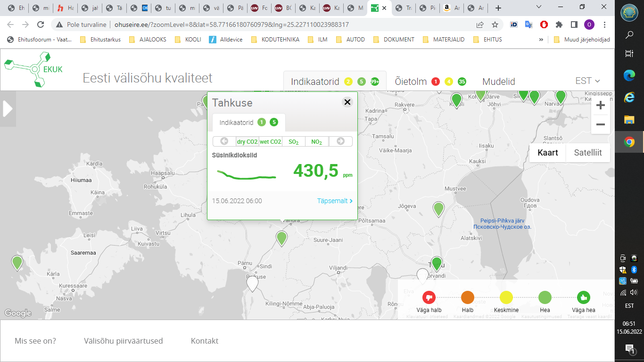Click the EKUK logo

[x=33, y=70]
